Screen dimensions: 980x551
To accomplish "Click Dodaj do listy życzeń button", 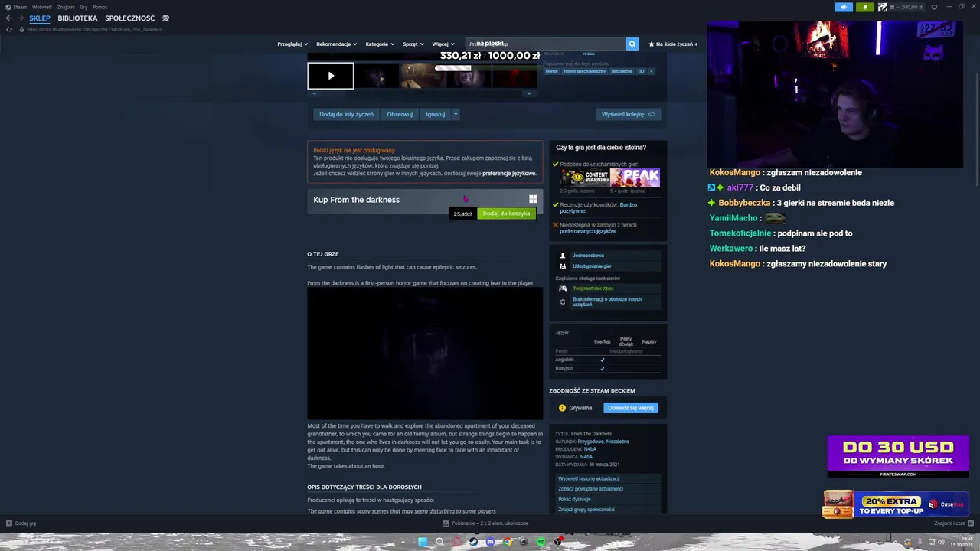I will coord(346,114).
